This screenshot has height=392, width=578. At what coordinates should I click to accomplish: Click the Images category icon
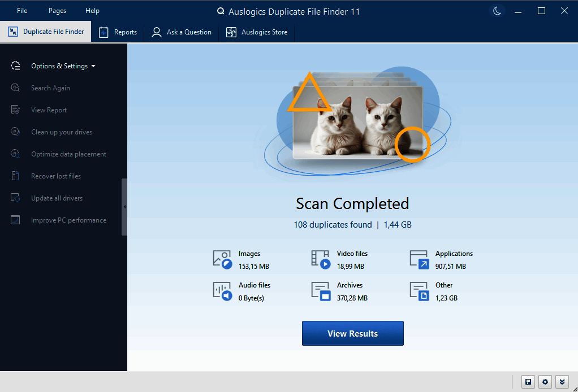(x=222, y=259)
